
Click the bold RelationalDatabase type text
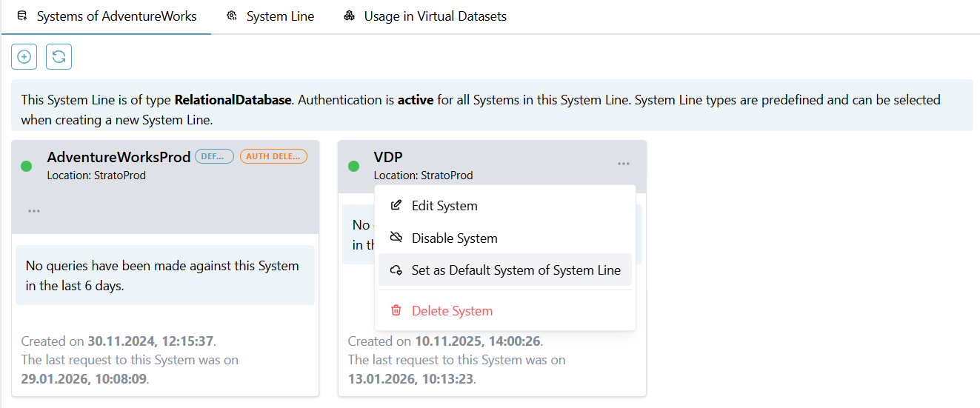(233, 99)
